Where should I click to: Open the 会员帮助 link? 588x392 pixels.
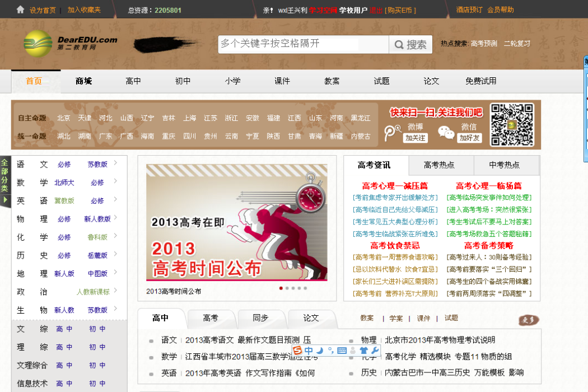point(501,10)
